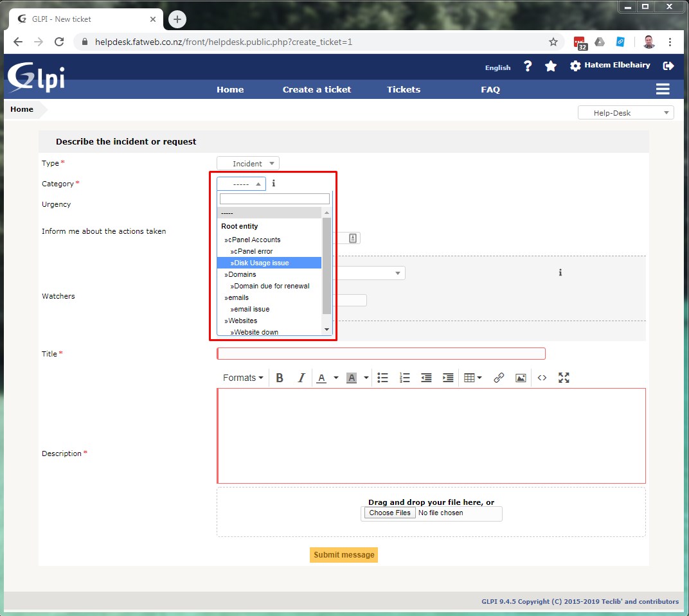Click the insert link icon
The width and height of the screenshot is (689, 616).
coord(499,378)
